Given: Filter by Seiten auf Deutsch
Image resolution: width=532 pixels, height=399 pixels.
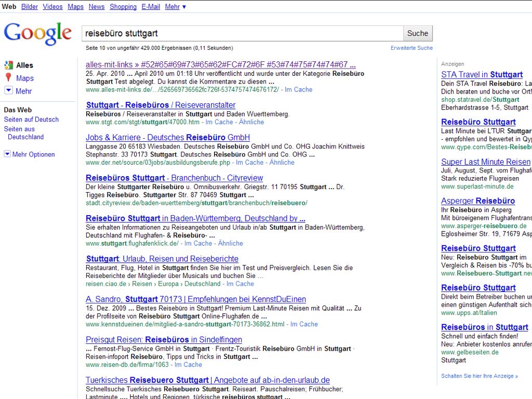Looking at the screenshot, I should click(x=31, y=119).
